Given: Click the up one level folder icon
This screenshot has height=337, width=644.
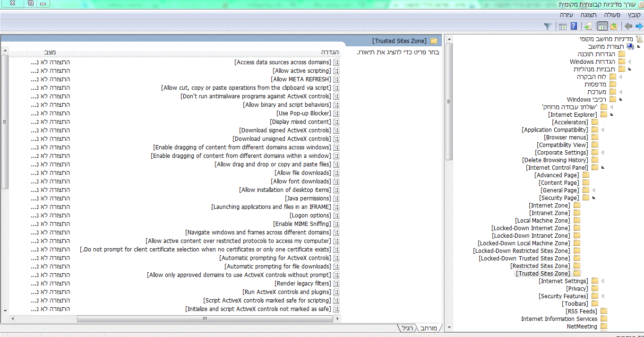Looking at the screenshot, I should click(614, 26).
